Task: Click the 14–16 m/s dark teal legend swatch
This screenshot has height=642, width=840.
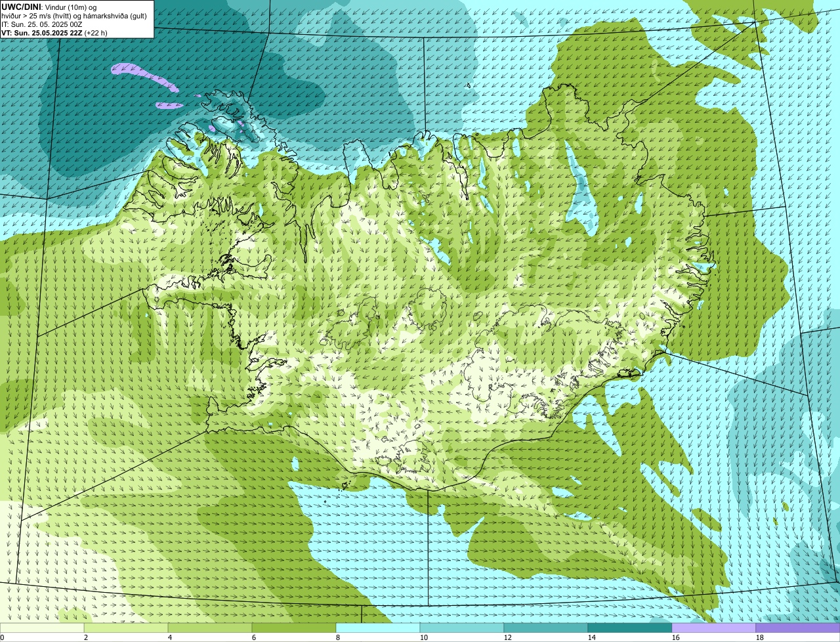Action: [630, 628]
